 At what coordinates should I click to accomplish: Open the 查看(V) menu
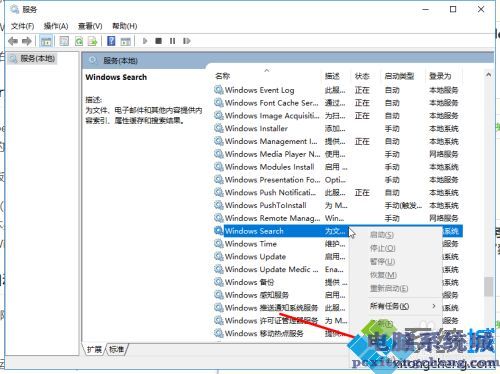click(90, 26)
